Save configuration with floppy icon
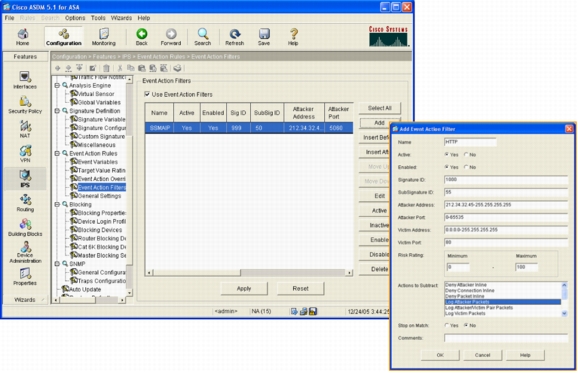This screenshot has width=578, height=373. pyautogui.click(x=264, y=37)
